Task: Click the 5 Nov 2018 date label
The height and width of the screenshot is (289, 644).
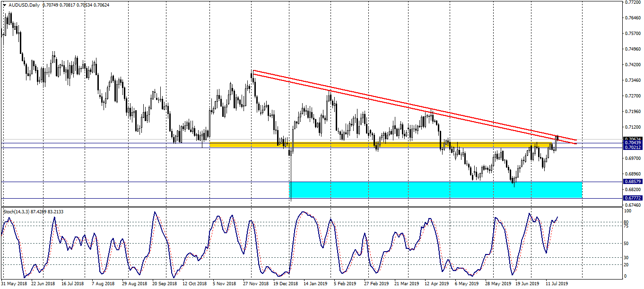Action: click(x=224, y=284)
